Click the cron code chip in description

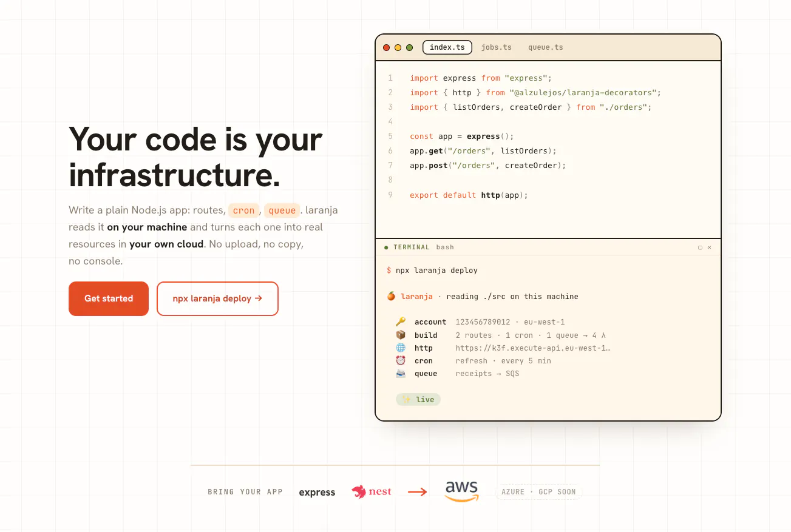tap(243, 210)
